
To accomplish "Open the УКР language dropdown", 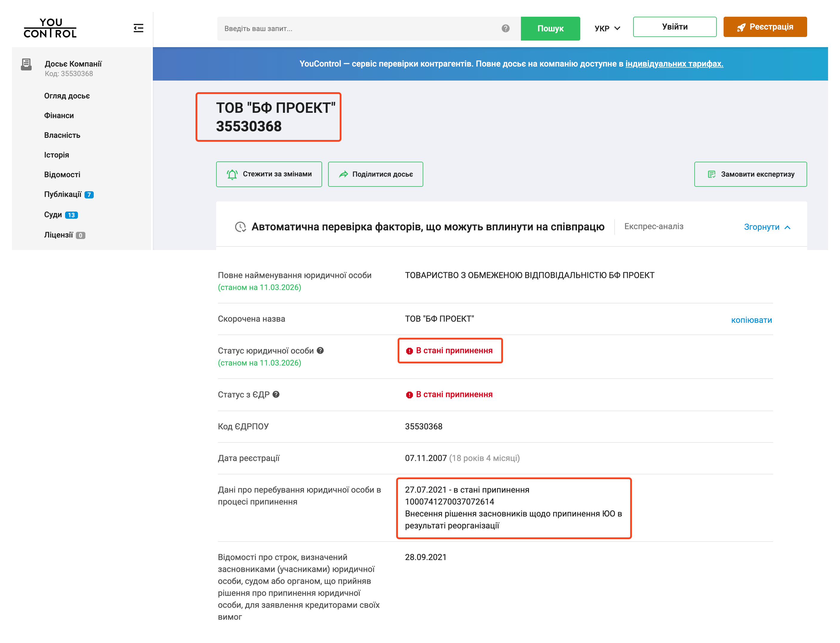I will pyautogui.click(x=607, y=28).
